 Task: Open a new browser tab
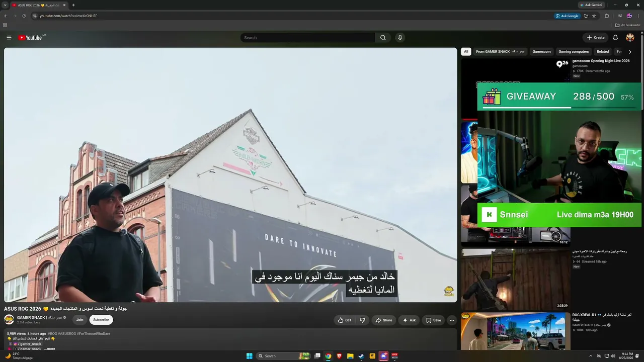(73, 5)
